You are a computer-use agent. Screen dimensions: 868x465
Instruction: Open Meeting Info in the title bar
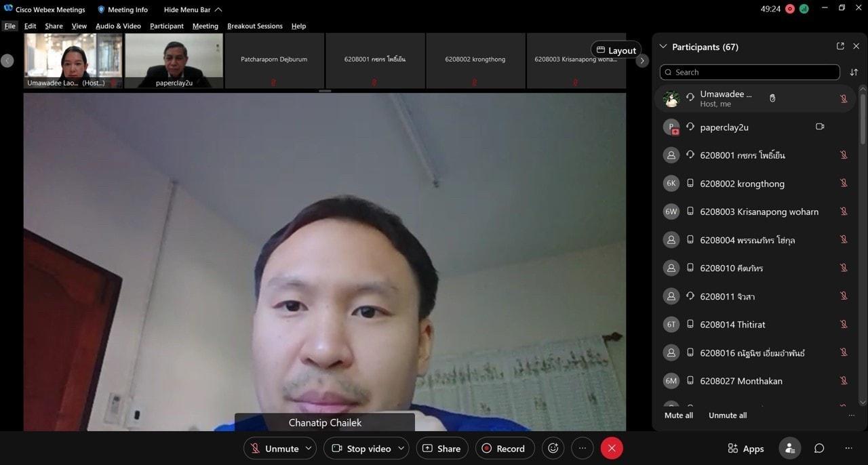click(x=123, y=9)
